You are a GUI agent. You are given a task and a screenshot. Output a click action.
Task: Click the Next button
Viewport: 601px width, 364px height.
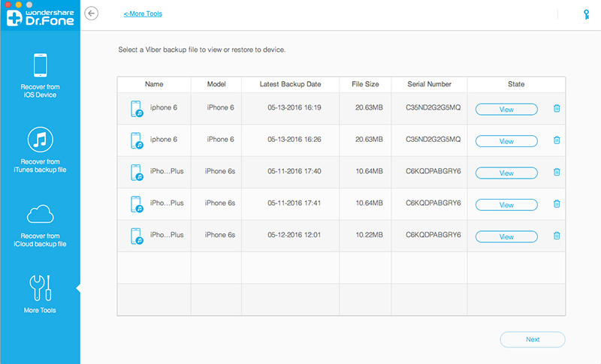533,339
